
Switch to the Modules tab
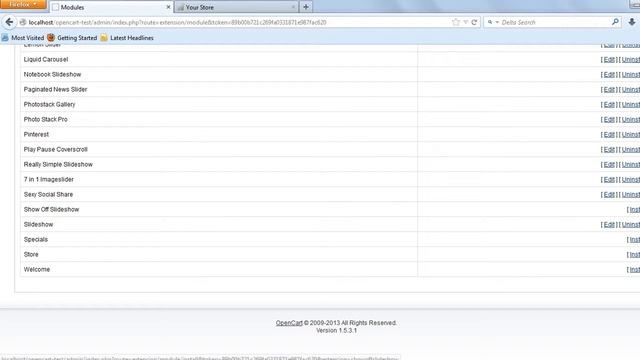pyautogui.click(x=111, y=7)
